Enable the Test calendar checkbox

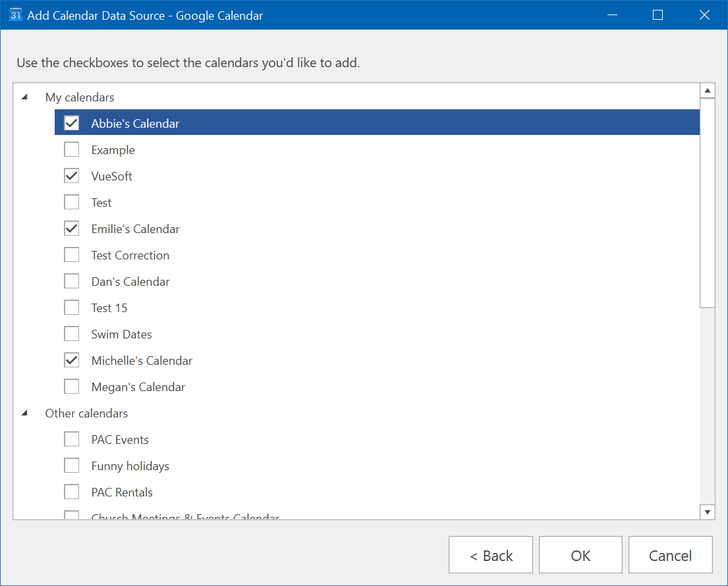[72, 202]
